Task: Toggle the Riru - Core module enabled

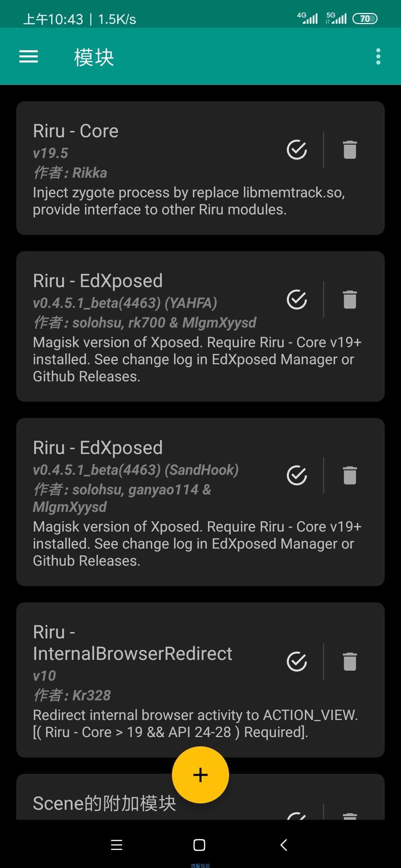Action: click(x=297, y=149)
